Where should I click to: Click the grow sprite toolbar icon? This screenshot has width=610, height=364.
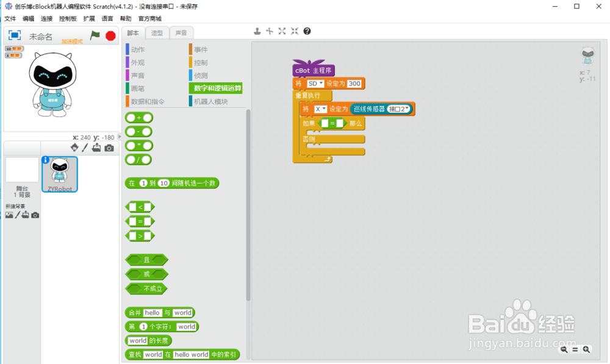[x=282, y=31]
